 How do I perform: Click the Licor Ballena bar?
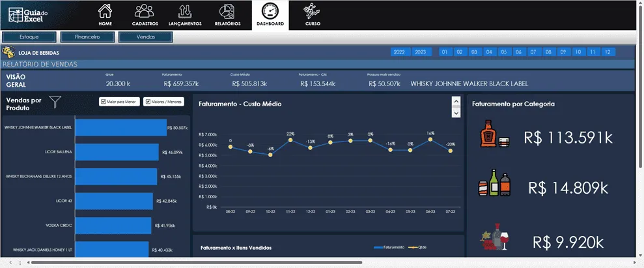[x=117, y=152]
